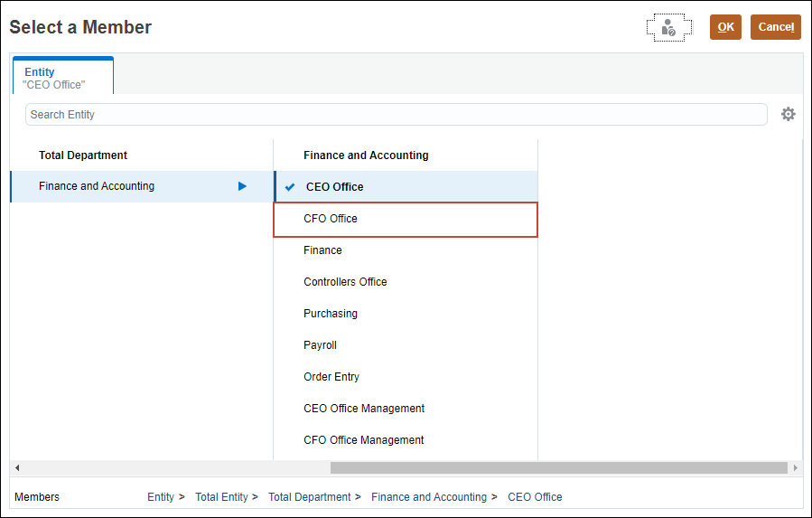Select Finance and Accounting under Total Department

(x=142, y=186)
